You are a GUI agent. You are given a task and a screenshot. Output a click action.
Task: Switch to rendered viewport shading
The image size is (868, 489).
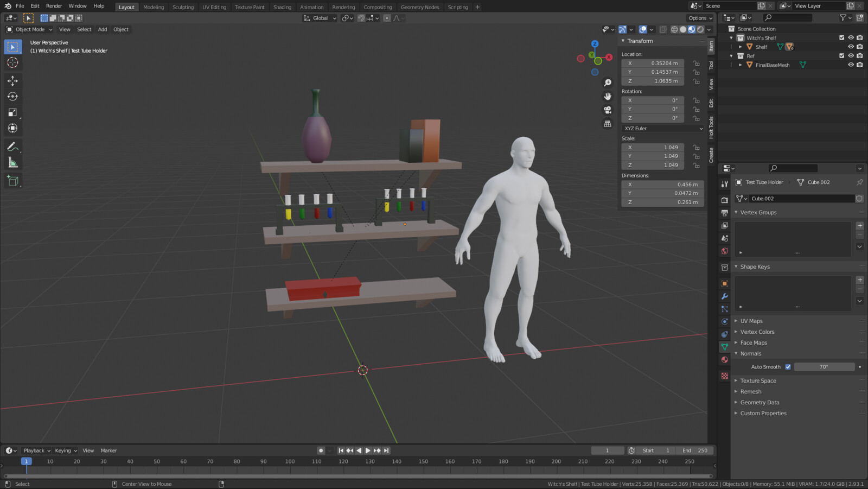(x=700, y=29)
